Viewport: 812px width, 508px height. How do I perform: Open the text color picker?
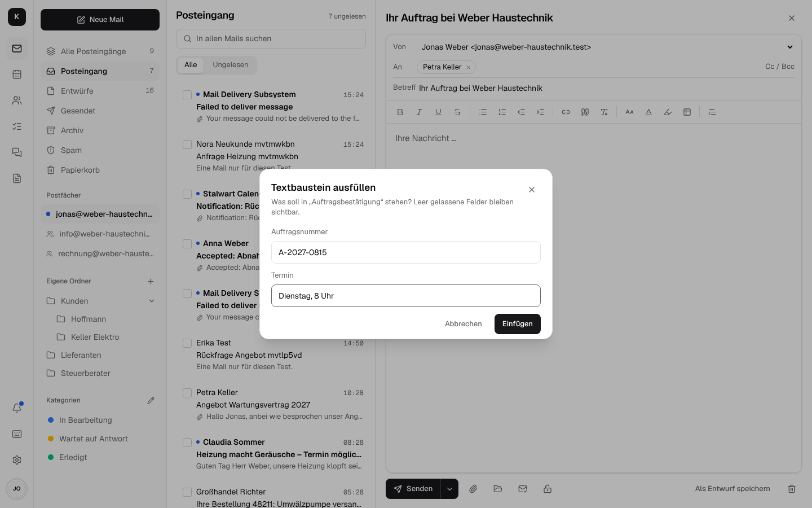(648, 112)
